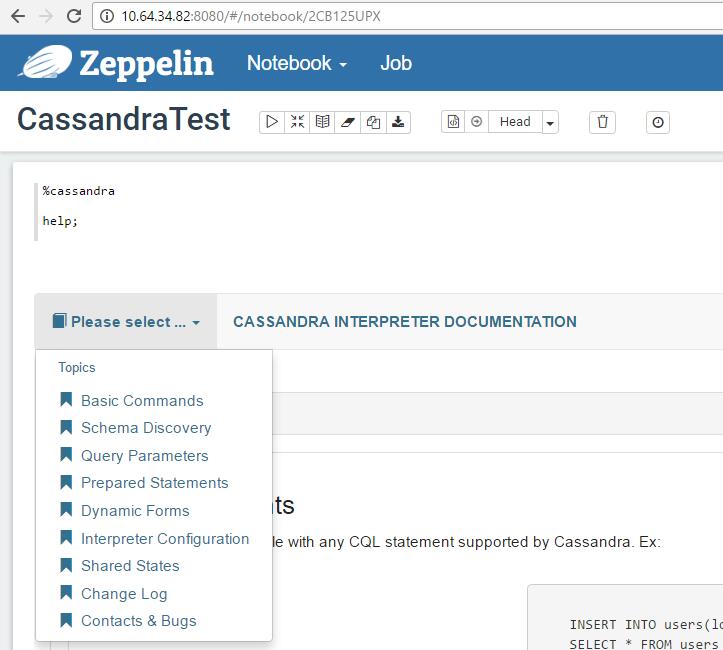
Task: Select Change Log topic
Action: tap(124, 594)
